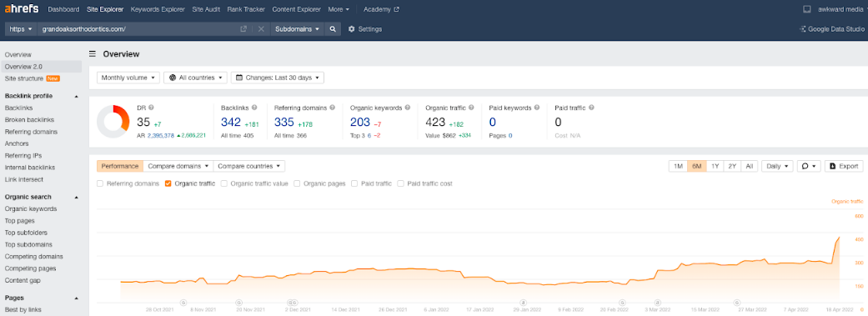Click the Backlinks help question icon
The height and width of the screenshot is (316, 868).
[253, 108]
